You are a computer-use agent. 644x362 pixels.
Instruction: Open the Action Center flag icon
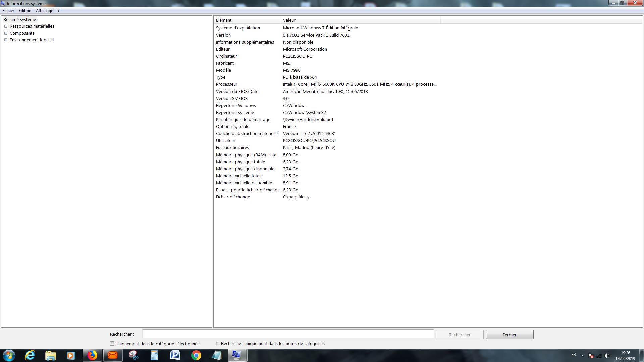(591, 356)
